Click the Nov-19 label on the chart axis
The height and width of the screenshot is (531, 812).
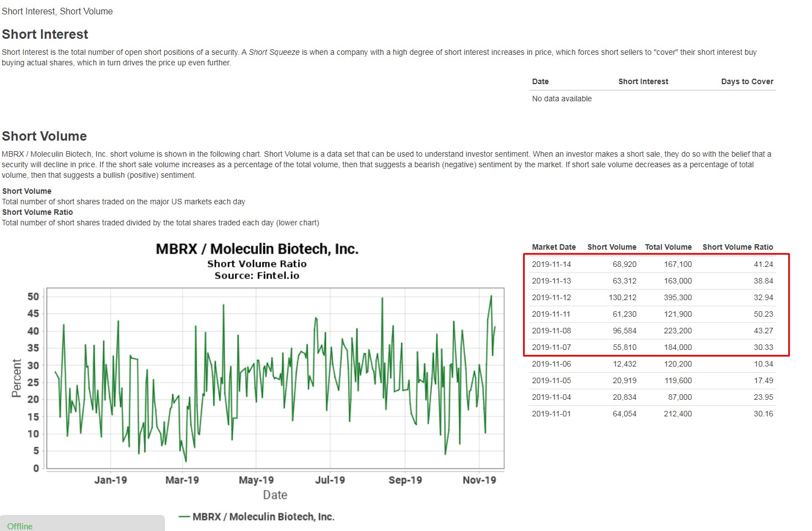[479, 480]
